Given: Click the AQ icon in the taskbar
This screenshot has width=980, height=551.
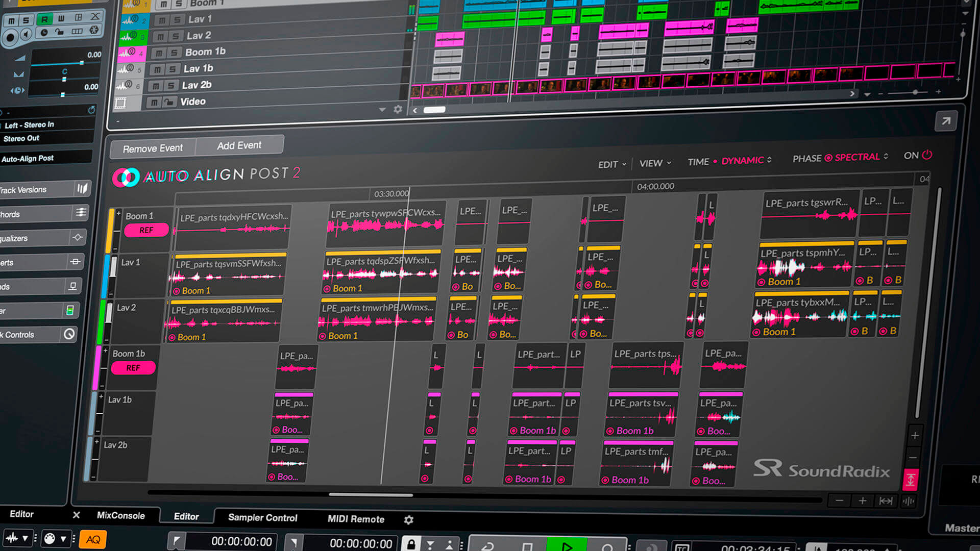Looking at the screenshot, I should pyautogui.click(x=92, y=539).
